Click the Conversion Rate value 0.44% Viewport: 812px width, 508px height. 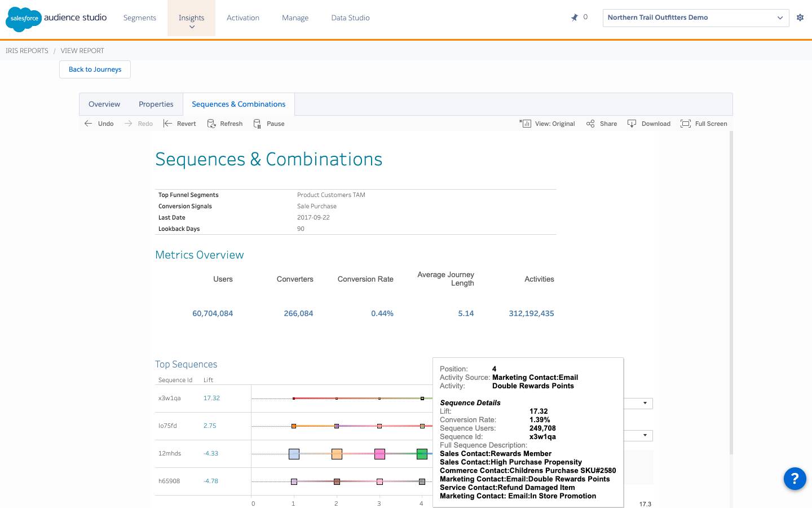[382, 313]
